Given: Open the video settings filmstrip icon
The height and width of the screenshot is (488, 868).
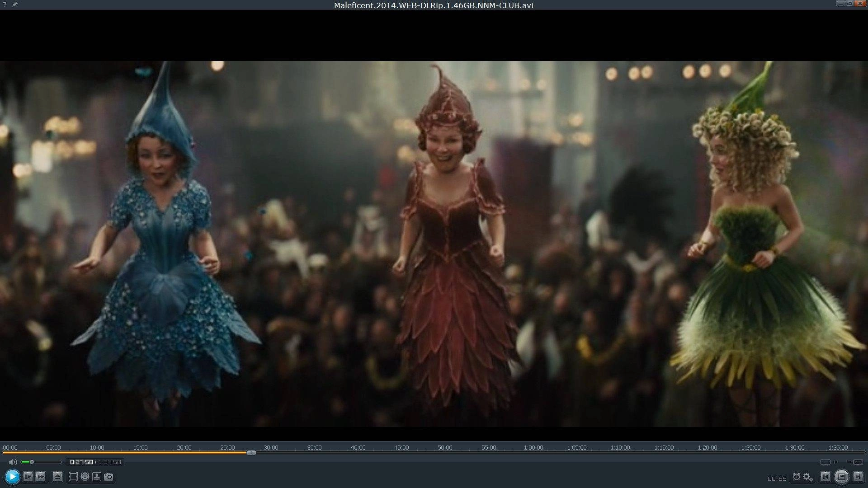Looking at the screenshot, I should pyautogui.click(x=73, y=477).
